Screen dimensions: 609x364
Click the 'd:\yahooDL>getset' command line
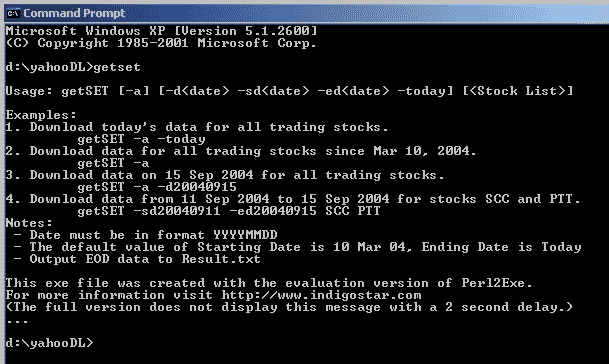(x=73, y=67)
